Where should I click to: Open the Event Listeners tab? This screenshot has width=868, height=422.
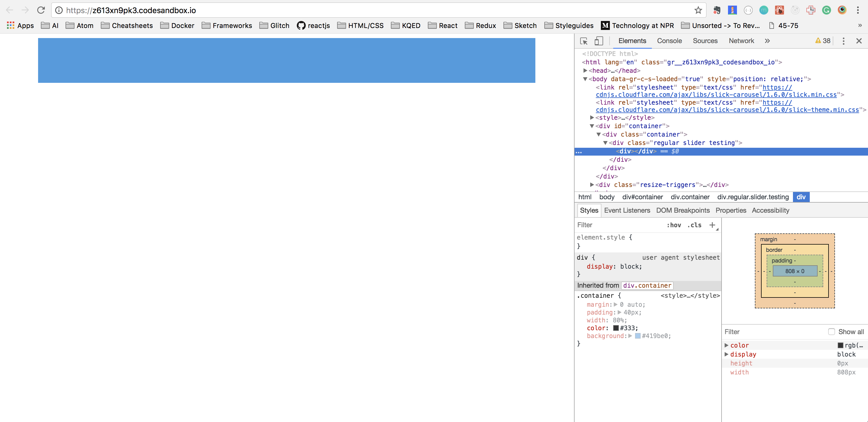(627, 210)
